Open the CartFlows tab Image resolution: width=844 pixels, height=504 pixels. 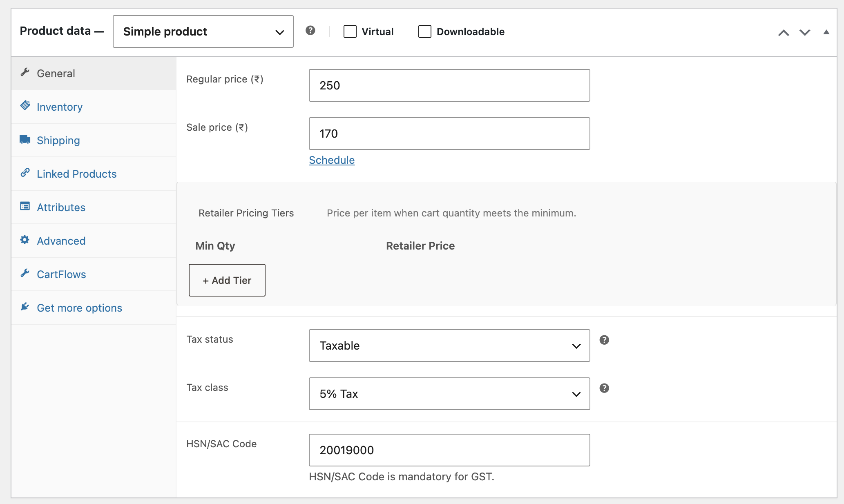tap(94, 274)
